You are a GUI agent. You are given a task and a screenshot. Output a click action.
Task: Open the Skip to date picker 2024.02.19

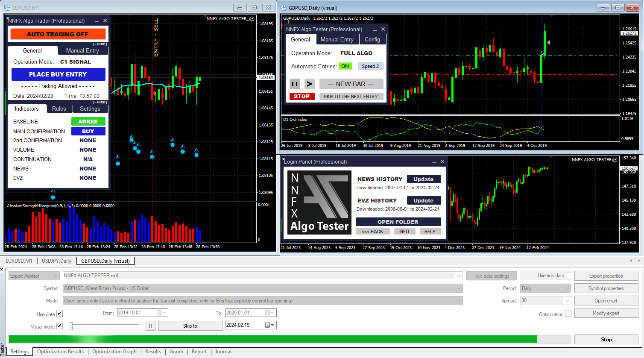click(270, 326)
